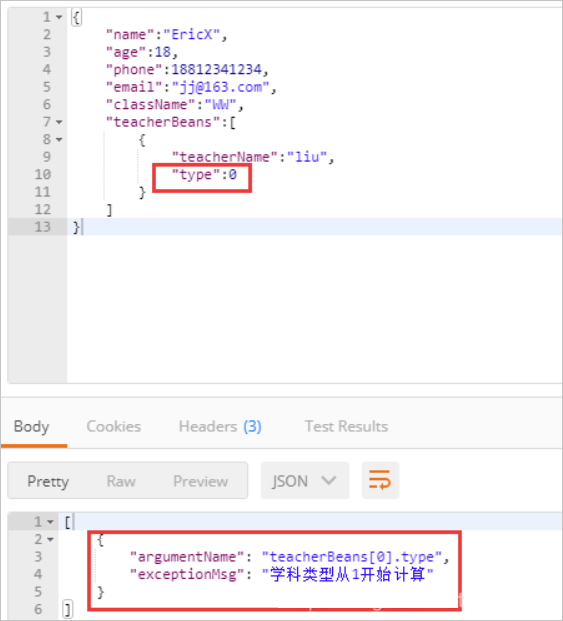
Task: Click the "teacherBeans[0].type" response value
Action: point(352,557)
